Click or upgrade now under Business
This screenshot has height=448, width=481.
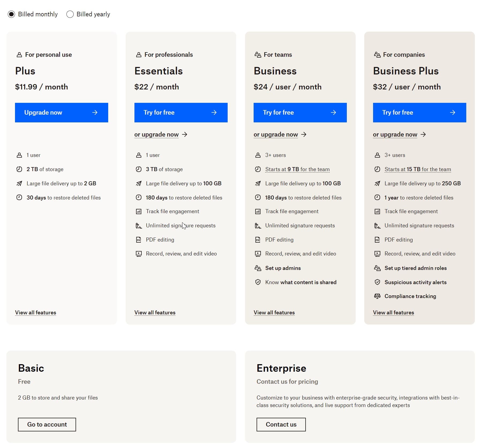[276, 134]
